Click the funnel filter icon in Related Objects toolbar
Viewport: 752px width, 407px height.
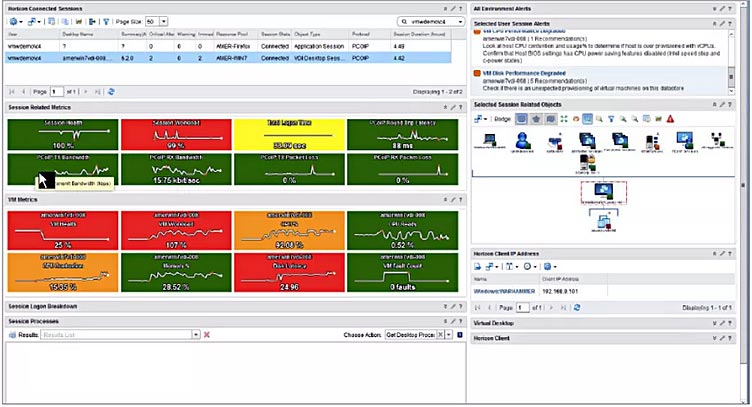pos(611,119)
